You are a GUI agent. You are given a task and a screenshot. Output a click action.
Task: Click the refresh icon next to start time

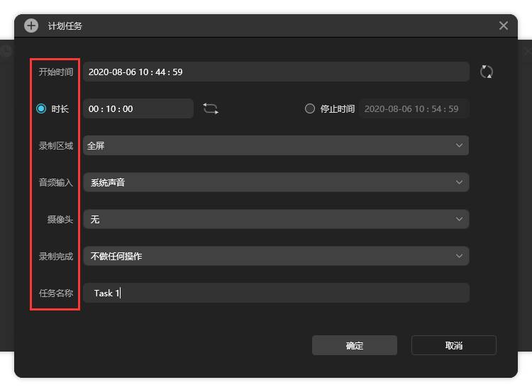click(x=486, y=72)
